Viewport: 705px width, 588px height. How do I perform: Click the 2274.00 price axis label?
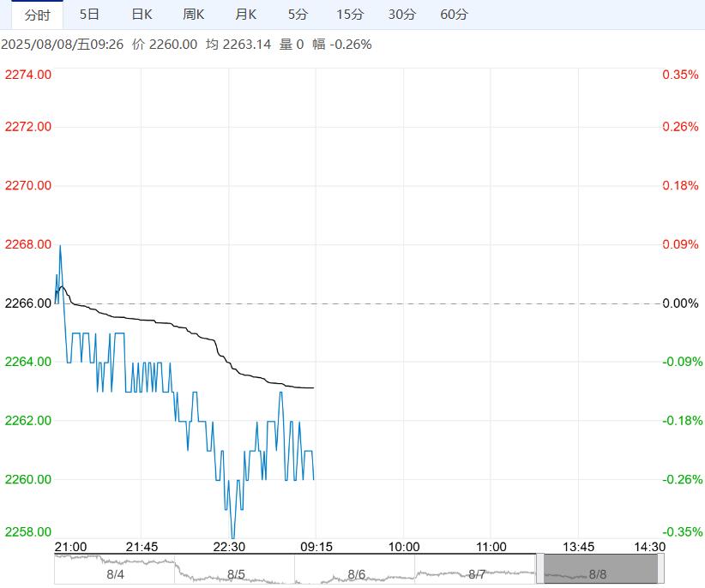(x=28, y=75)
